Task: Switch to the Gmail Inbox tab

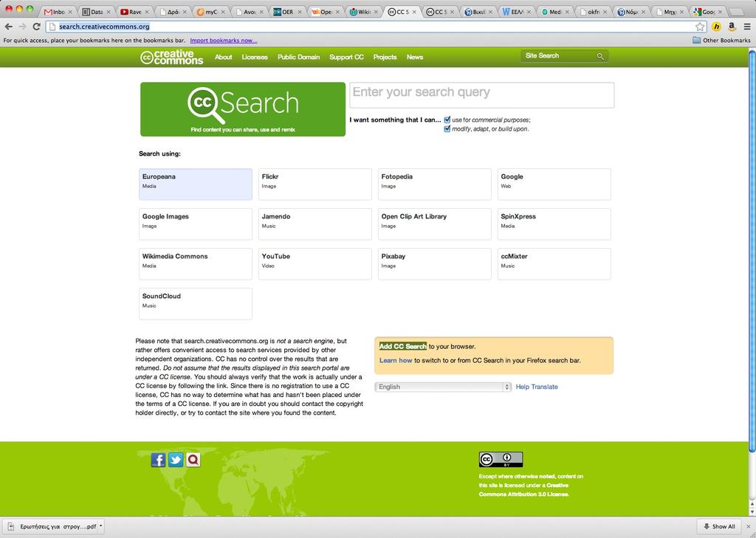Action: tap(56, 12)
